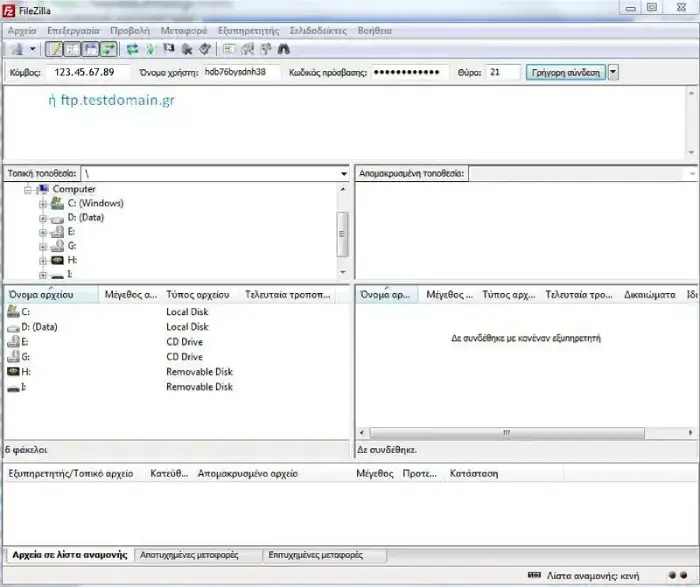700x587 pixels.
Task: Open the quick connect history dropdown arrow
Action: (x=613, y=72)
